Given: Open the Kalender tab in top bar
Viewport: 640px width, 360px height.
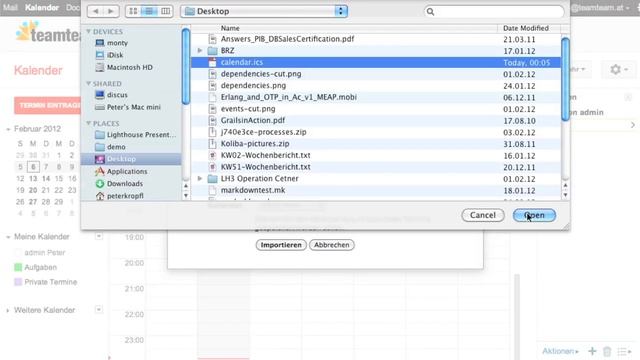Looking at the screenshot, I should pos(42,7).
